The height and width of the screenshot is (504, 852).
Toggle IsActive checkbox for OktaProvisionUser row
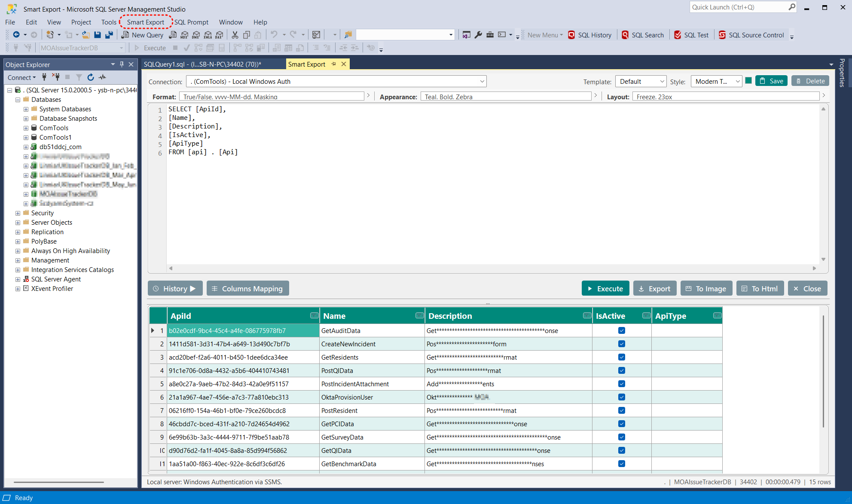[x=622, y=397]
